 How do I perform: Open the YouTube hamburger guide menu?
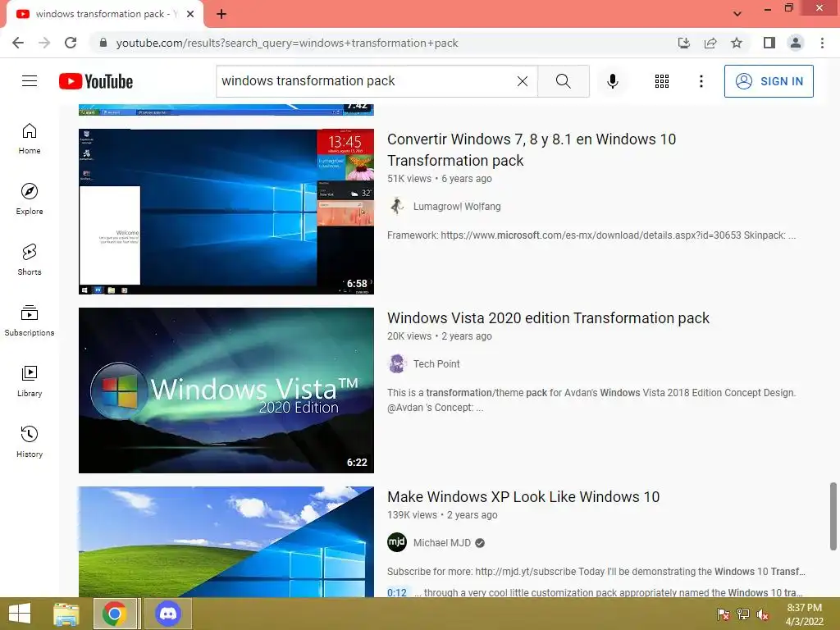pyautogui.click(x=30, y=81)
